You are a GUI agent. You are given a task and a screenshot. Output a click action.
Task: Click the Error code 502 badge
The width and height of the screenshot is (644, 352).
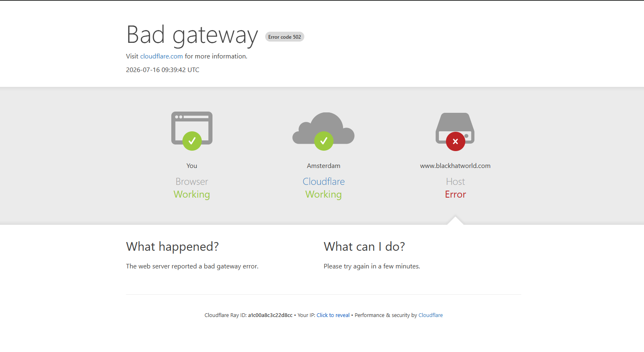coord(285,37)
